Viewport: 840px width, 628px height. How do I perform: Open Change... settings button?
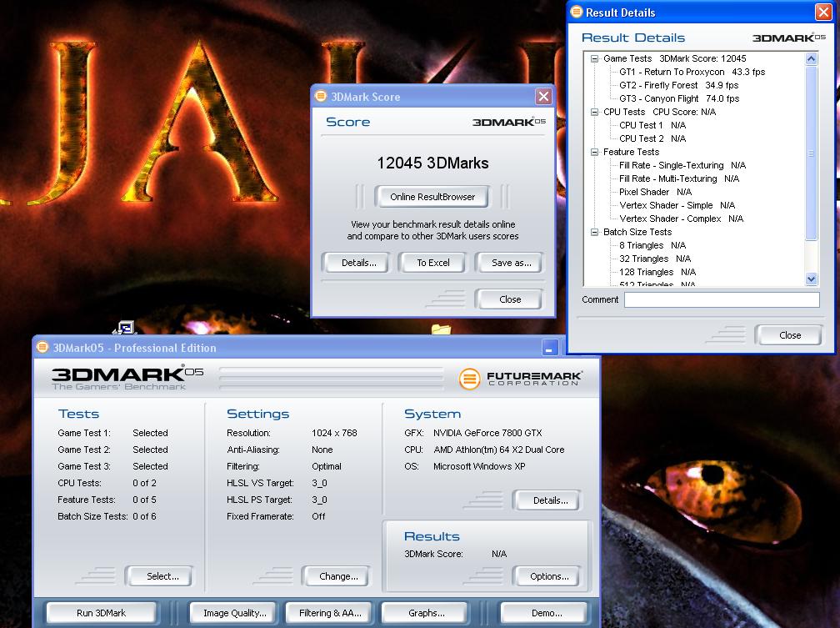[x=338, y=576]
